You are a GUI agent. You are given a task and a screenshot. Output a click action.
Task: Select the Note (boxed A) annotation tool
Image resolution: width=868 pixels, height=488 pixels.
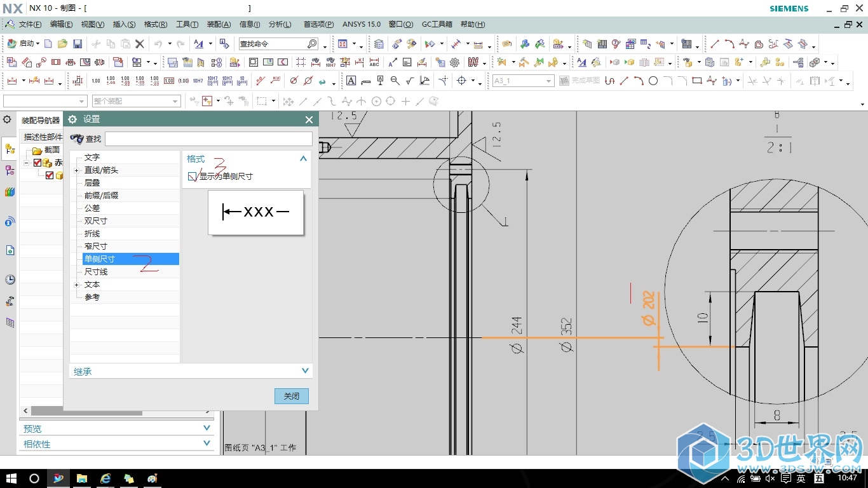pos(350,81)
